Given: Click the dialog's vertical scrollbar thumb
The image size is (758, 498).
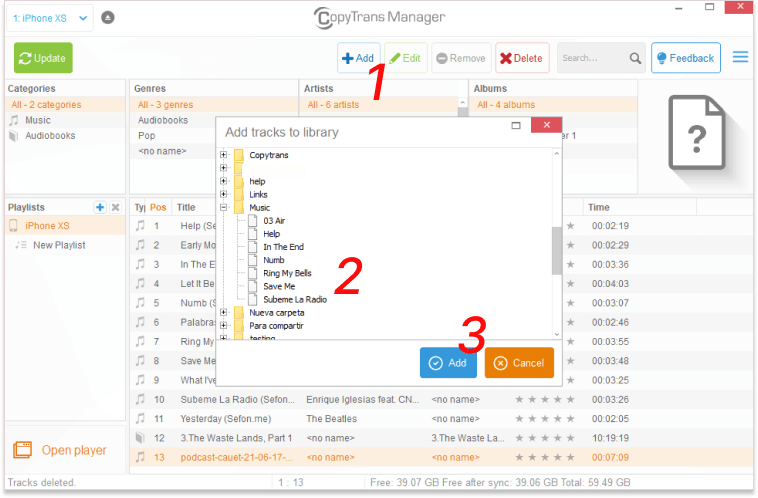Looking at the screenshot, I should (x=557, y=250).
